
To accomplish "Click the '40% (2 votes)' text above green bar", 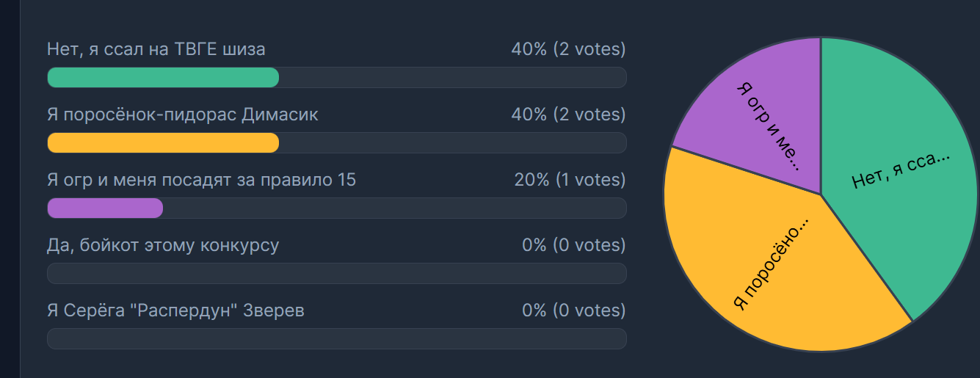I will (x=568, y=49).
